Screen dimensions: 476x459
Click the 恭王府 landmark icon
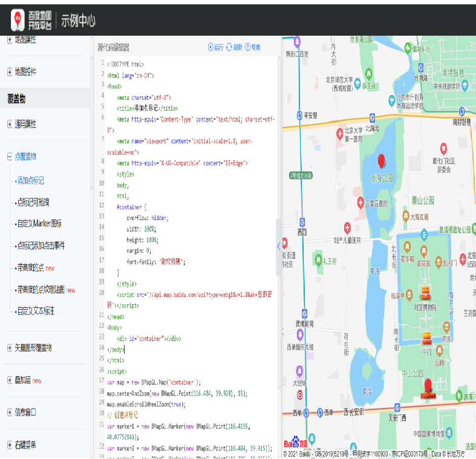coord(368,74)
